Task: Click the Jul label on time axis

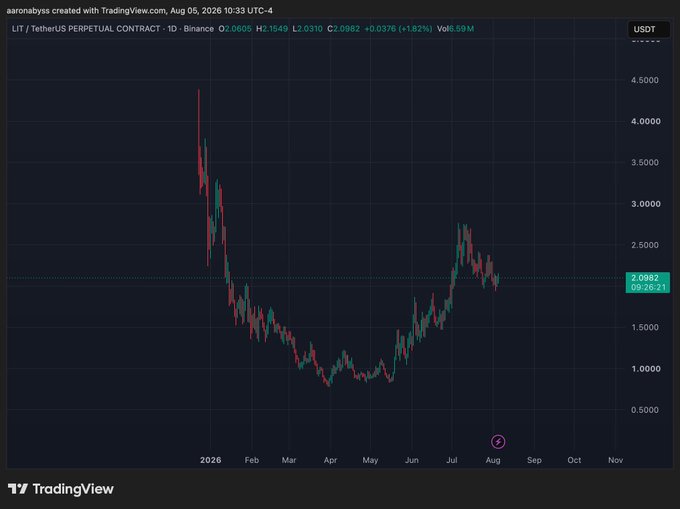Action: click(451, 460)
